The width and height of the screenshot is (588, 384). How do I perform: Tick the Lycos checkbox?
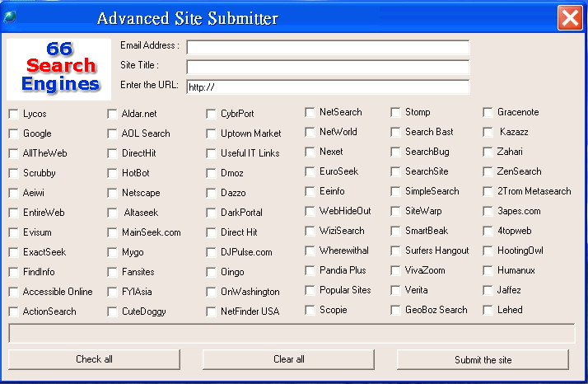coord(13,114)
